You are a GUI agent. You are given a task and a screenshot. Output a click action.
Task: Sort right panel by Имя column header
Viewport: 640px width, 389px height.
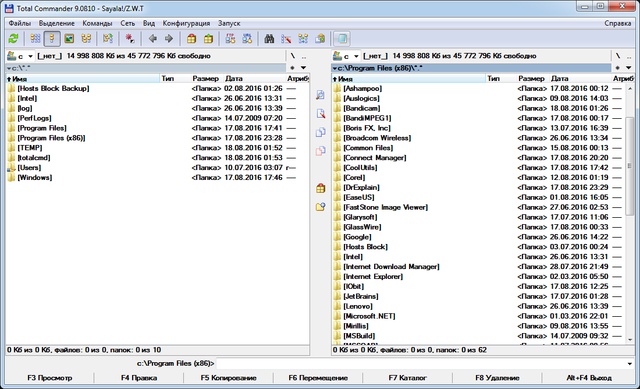409,78
